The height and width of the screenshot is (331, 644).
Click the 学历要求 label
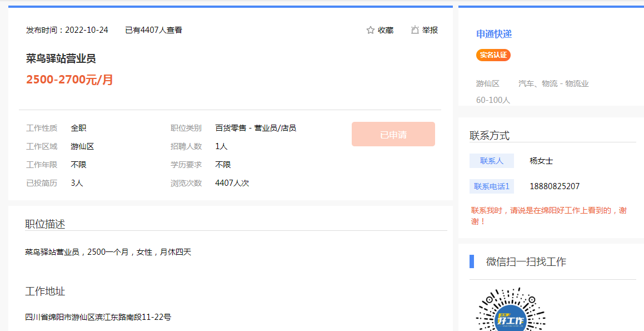(x=186, y=165)
